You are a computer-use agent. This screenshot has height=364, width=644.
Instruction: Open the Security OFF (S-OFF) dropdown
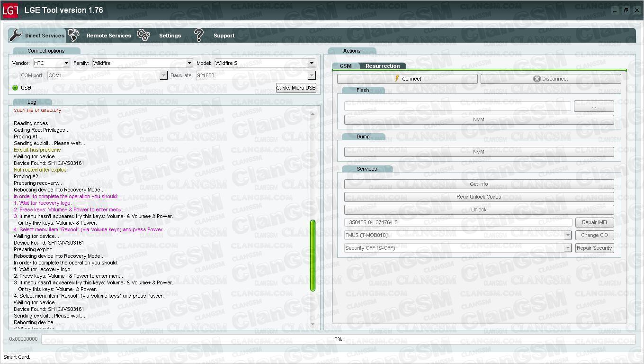458,248
